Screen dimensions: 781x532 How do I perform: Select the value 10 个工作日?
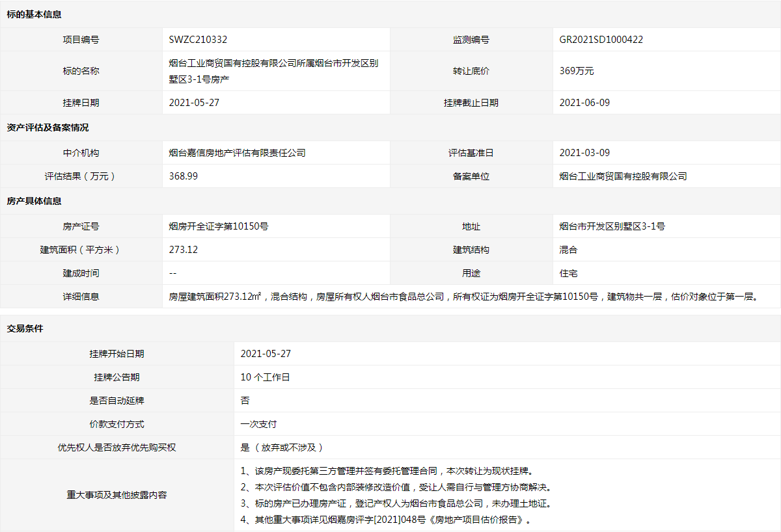(265, 377)
